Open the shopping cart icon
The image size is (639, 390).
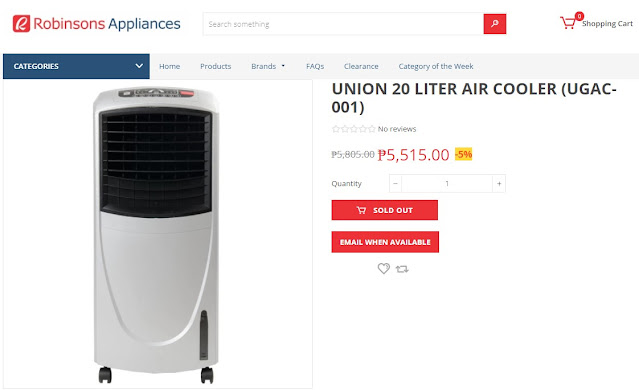coord(568,23)
